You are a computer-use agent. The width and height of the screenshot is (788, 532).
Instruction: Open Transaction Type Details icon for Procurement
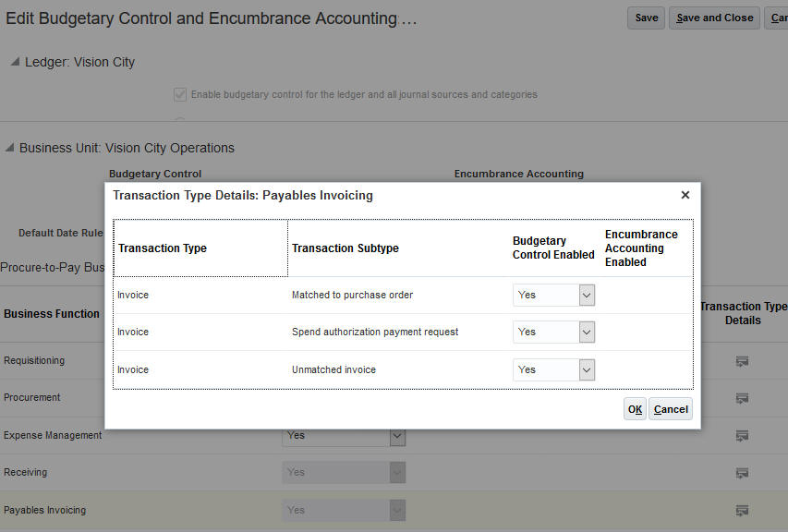tap(741, 398)
